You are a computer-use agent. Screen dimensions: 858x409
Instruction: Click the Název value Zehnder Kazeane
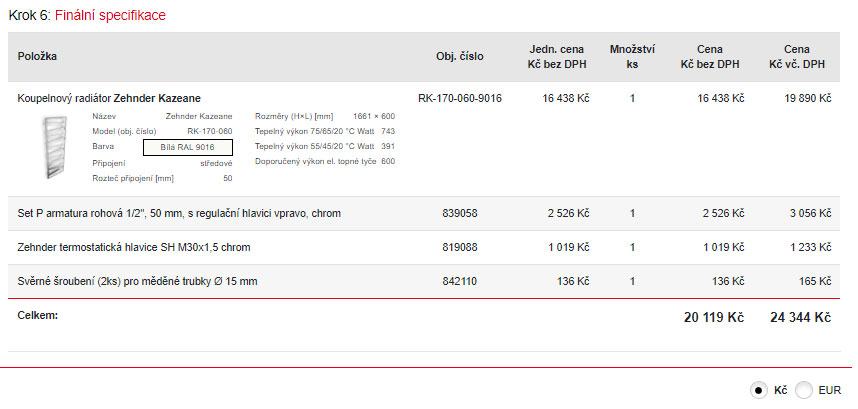199,117
